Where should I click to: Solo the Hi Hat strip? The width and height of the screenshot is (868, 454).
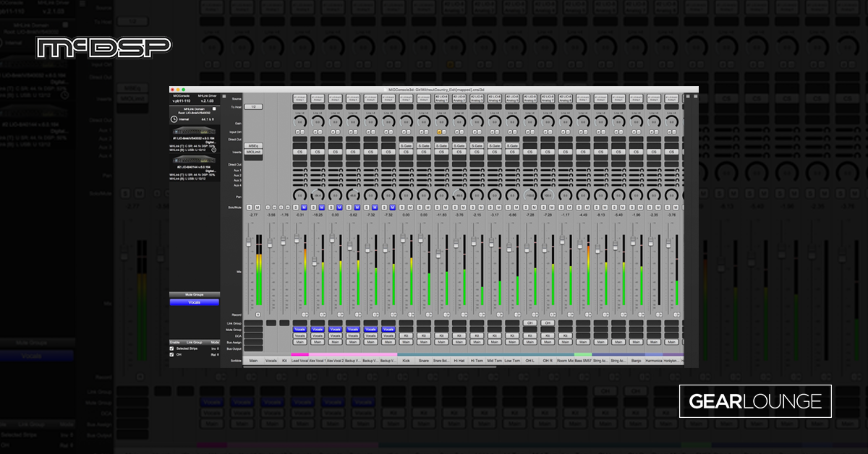[x=455, y=207]
